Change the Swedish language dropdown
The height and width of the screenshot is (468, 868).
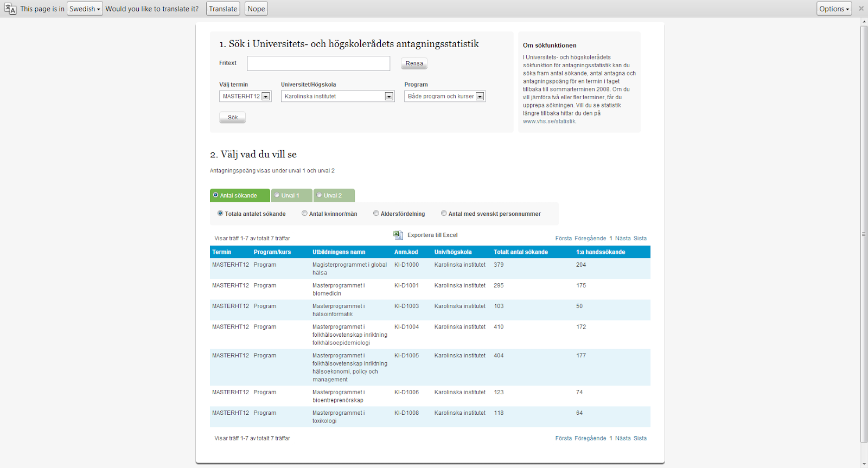[x=85, y=9]
